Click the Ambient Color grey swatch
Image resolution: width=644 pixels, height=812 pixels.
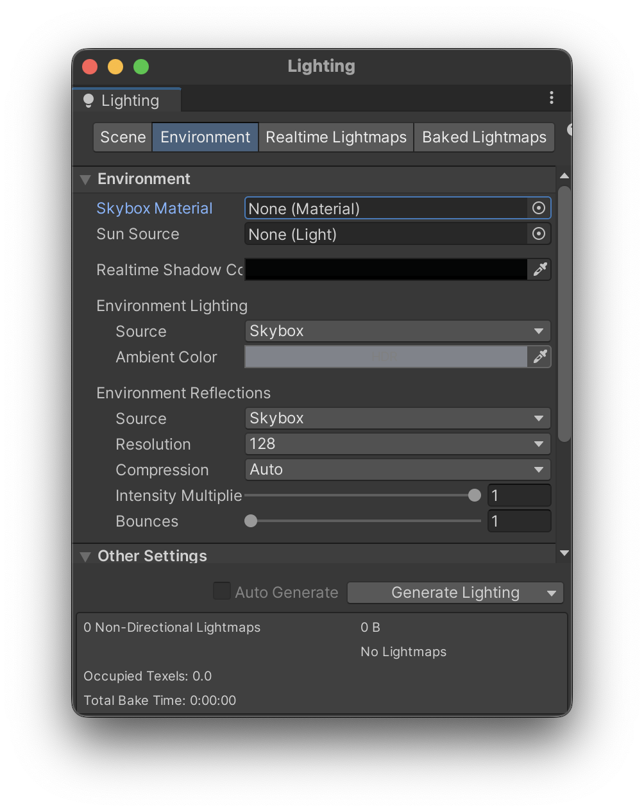pyautogui.click(x=386, y=357)
